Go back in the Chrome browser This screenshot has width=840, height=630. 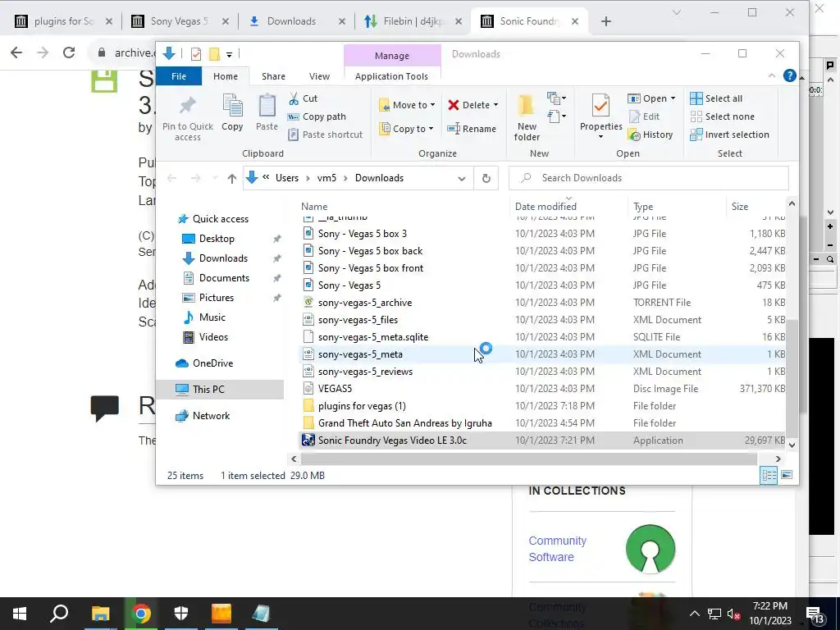(16, 52)
